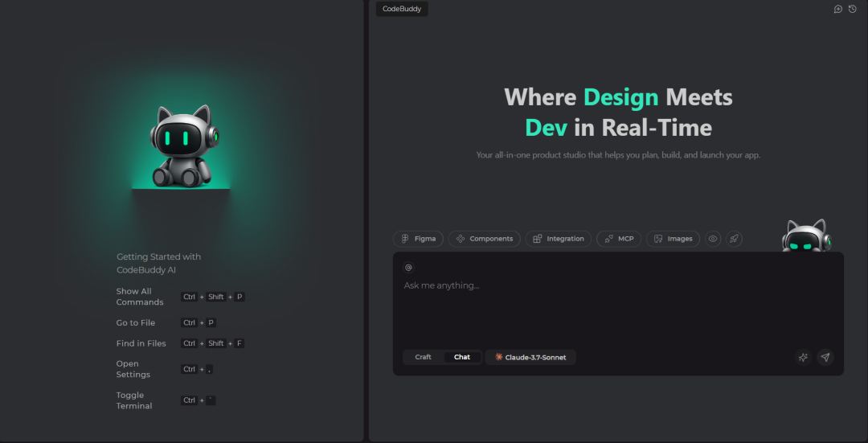868x443 pixels.
Task: Click Show All Commands shortcut label
Action: pyautogui.click(x=140, y=297)
